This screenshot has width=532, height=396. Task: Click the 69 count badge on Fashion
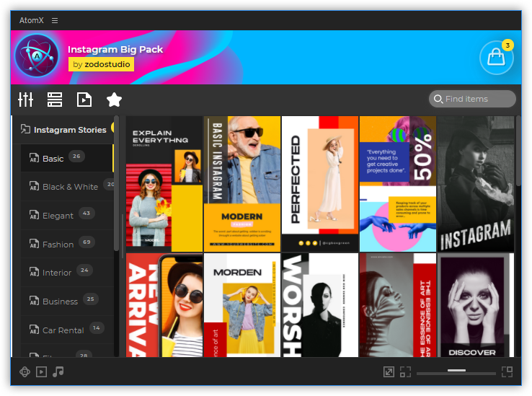pyautogui.click(x=87, y=242)
